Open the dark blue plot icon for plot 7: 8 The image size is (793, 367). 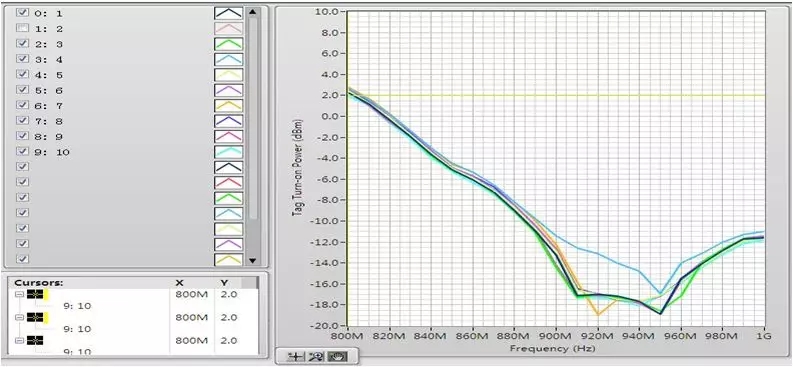[x=229, y=121]
